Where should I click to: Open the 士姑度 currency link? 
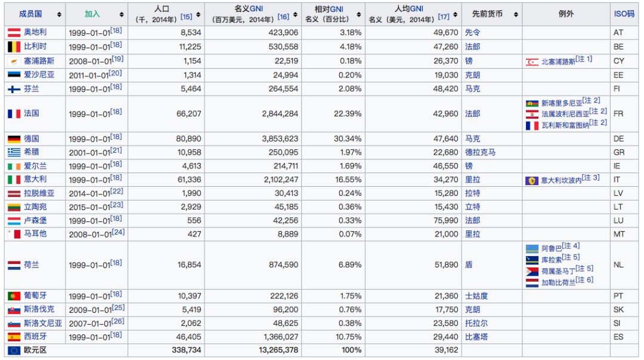(x=476, y=296)
